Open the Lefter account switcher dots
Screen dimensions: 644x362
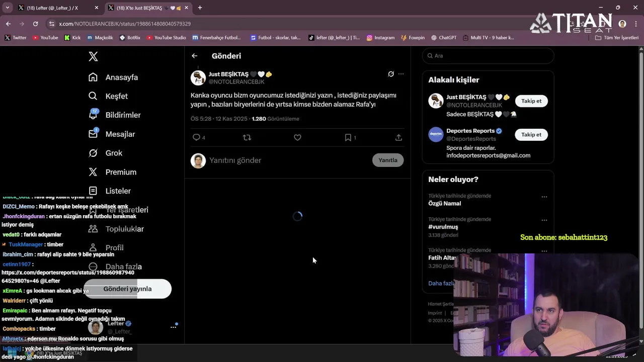coord(173,327)
